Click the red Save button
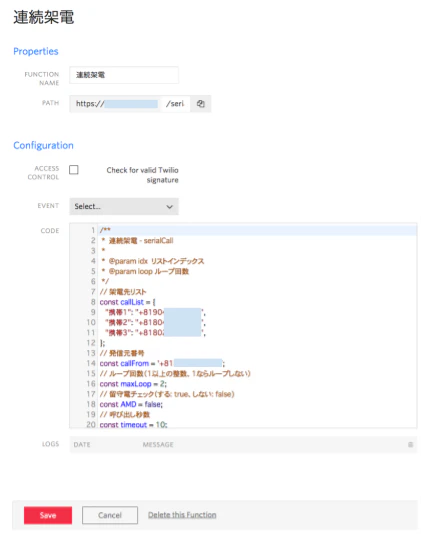426x538 pixels. coord(48,515)
